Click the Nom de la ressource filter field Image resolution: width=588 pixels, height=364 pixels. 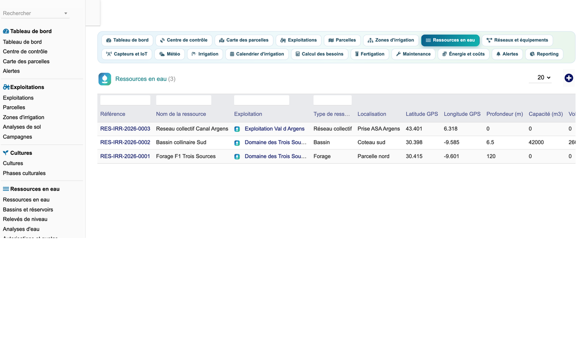tap(184, 100)
